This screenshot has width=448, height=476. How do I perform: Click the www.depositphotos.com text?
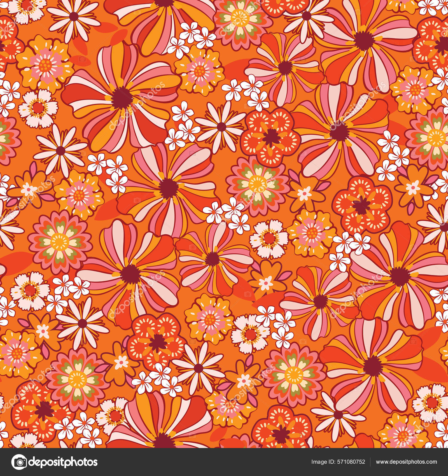point(407,462)
